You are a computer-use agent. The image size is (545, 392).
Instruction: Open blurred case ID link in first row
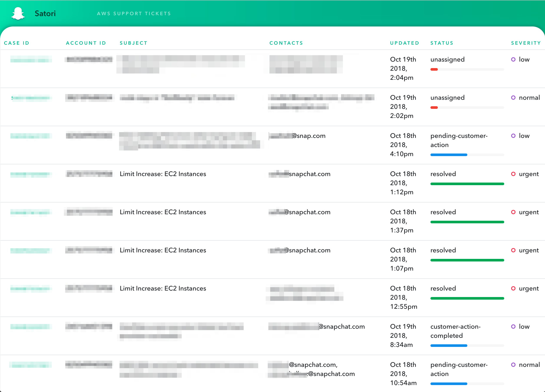pyautogui.click(x=31, y=59)
